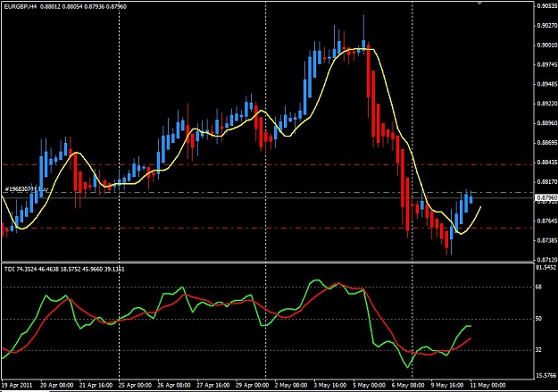Click TDI level label 50
The height and width of the screenshot is (392, 558).
click(x=538, y=318)
